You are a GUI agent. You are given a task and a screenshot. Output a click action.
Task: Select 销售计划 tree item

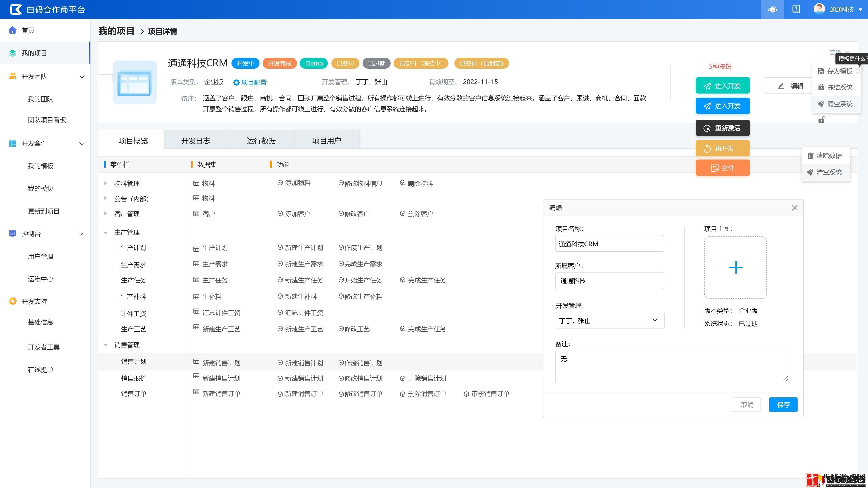pyautogui.click(x=133, y=362)
